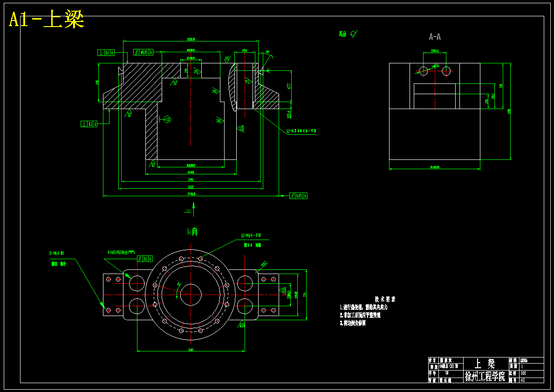
Task: Click the parallelism tolerance frame at lower right
Action: click(299, 196)
